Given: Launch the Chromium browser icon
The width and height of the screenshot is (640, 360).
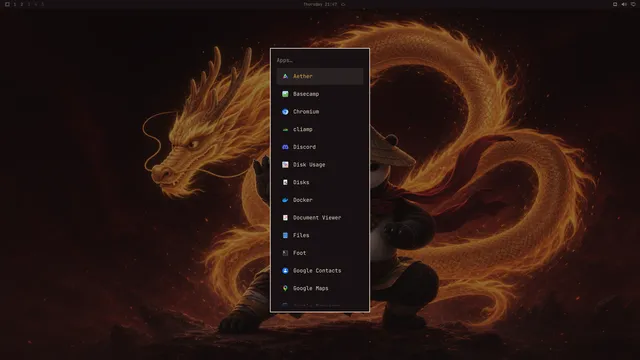Looking at the screenshot, I should [285, 111].
